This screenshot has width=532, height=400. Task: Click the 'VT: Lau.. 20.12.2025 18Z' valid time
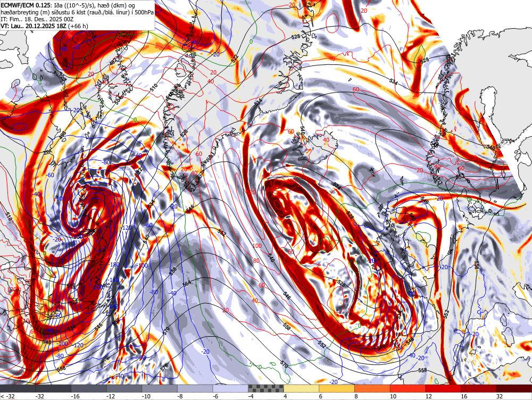click(x=34, y=26)
